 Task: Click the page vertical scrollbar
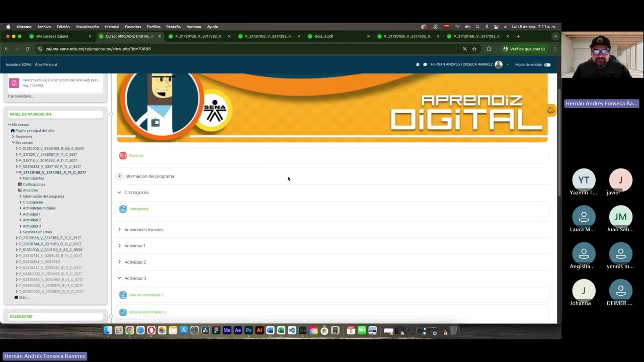coord(559,143)
